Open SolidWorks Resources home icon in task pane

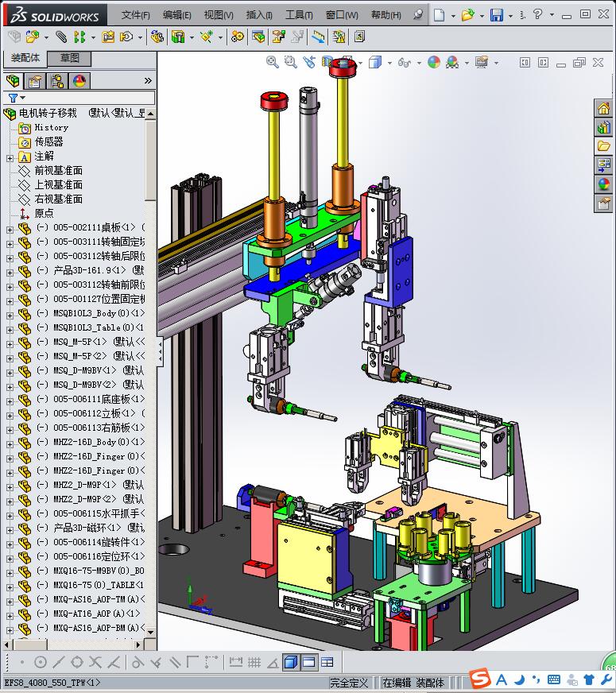(x=603, y=108)
